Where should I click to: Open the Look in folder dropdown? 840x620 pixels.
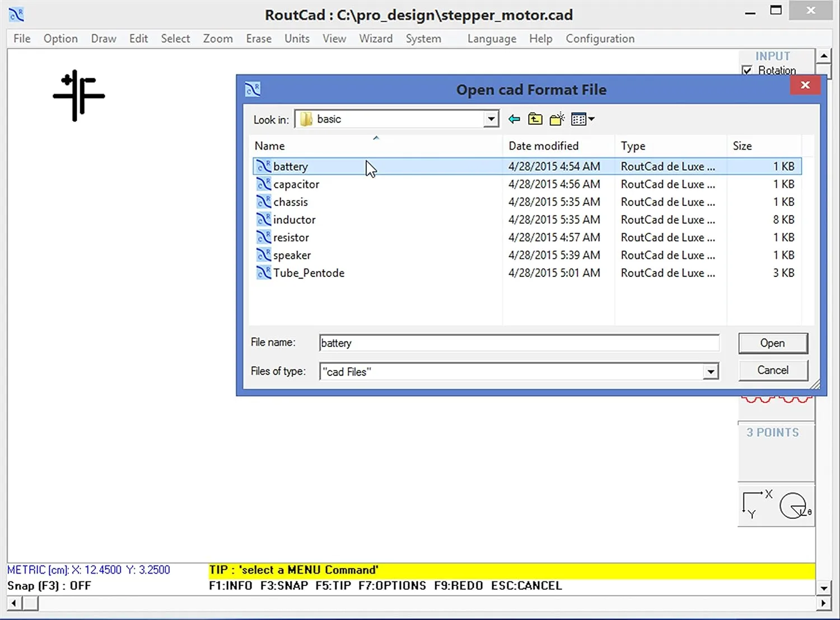[x=491, y=119]
